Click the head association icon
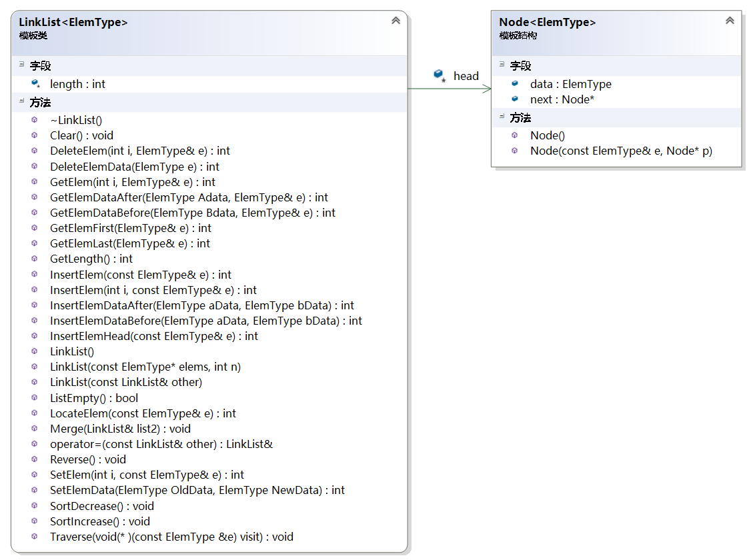This screenshot has height=560, width=751. pos(439,75)
